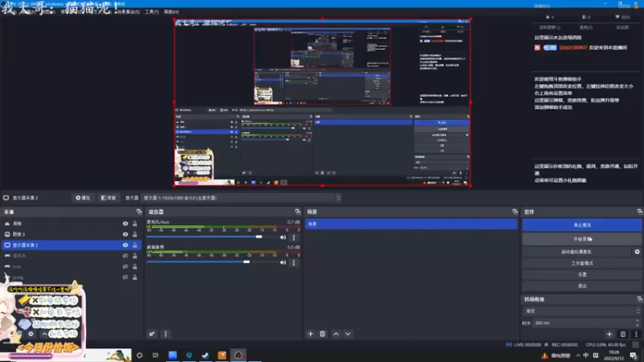Open the display selection dropdown
This screenshot has width=644, height=362.
pos(242,198)
